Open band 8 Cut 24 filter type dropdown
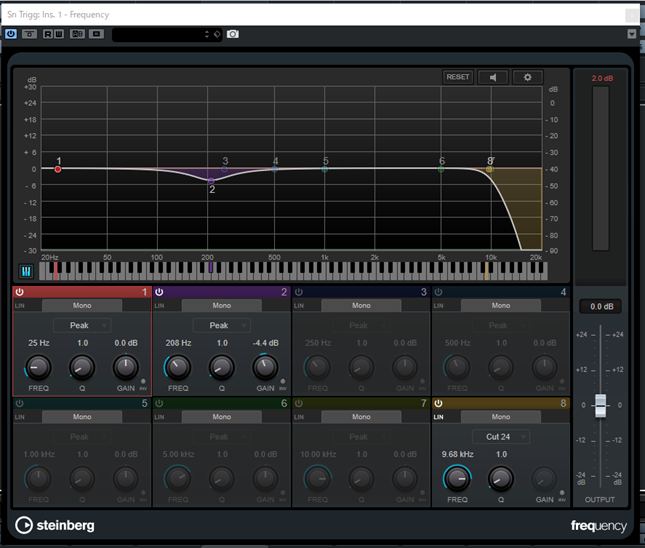This screenshot has height=548, width=645. [x=501, y=436]
